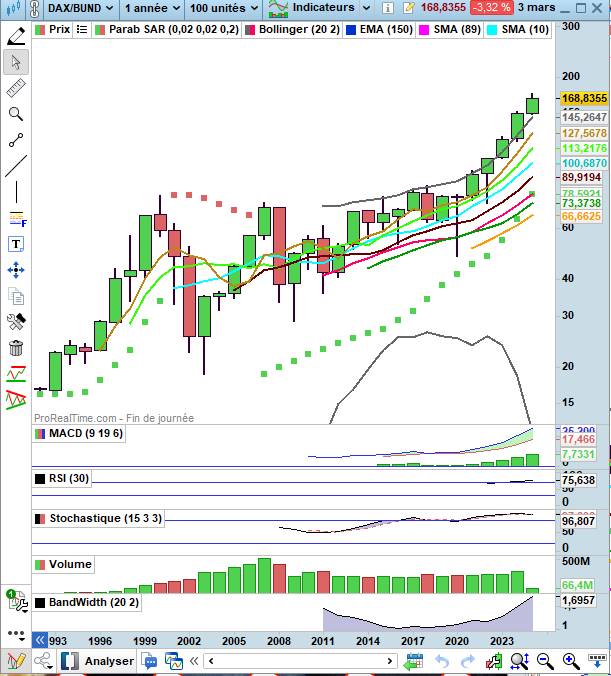The image size is (611, 676).
Task: Click the Analyser button
Action: pos(99,661)
